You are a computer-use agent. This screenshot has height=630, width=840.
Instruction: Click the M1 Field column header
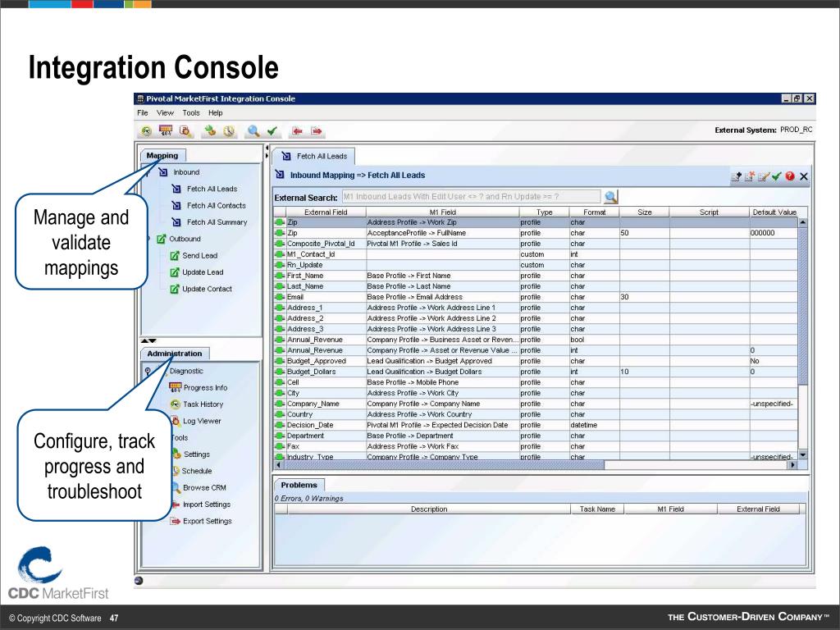tap(442, 212)
